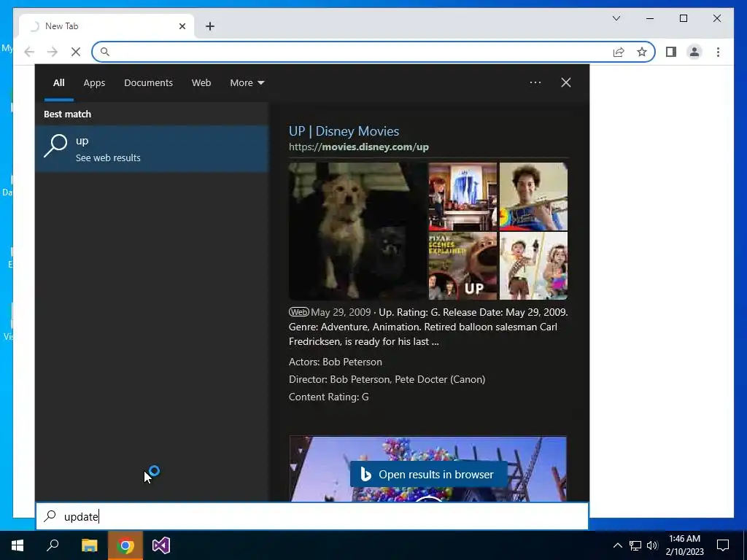The height and width of the screenshot is (560, 747).
Task: Close the New Tab tab
Action: click(182, 26)
